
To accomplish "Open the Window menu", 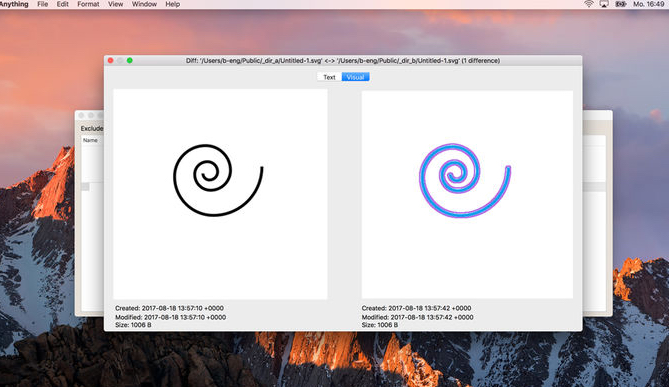I will (x=144, y=4).
